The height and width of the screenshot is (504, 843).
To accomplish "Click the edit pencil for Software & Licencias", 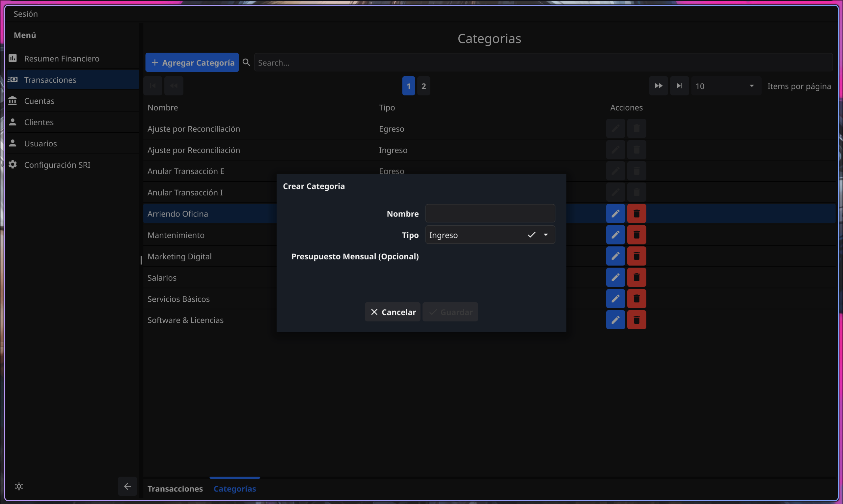I will click(x=615, y=320).
